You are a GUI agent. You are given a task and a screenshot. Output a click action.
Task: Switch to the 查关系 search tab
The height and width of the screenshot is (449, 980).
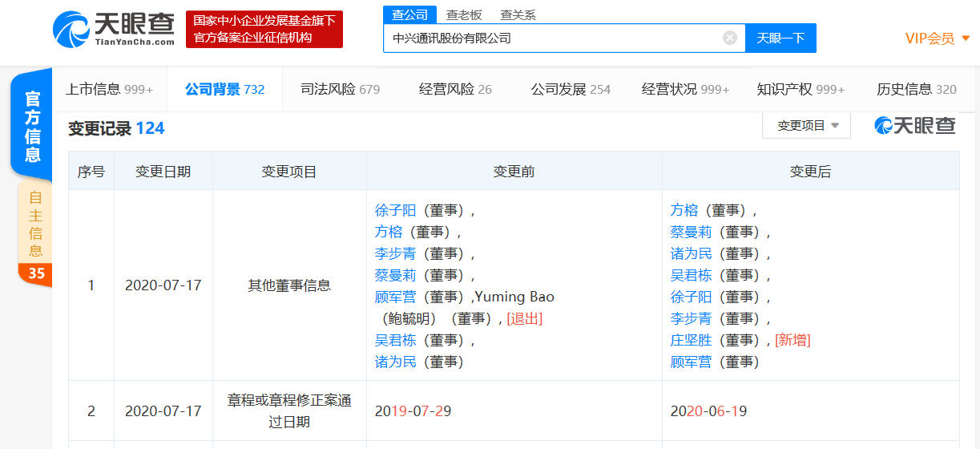(x=518, y=14)
